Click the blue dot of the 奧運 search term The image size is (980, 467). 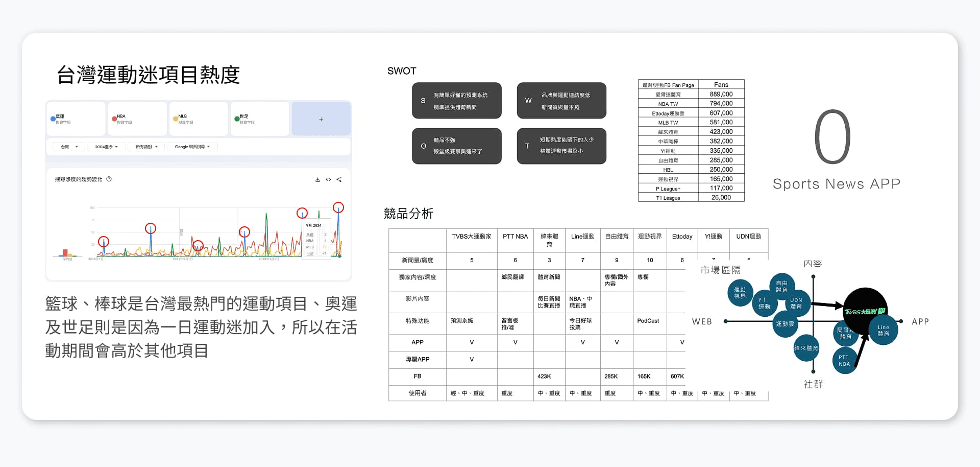53,119
